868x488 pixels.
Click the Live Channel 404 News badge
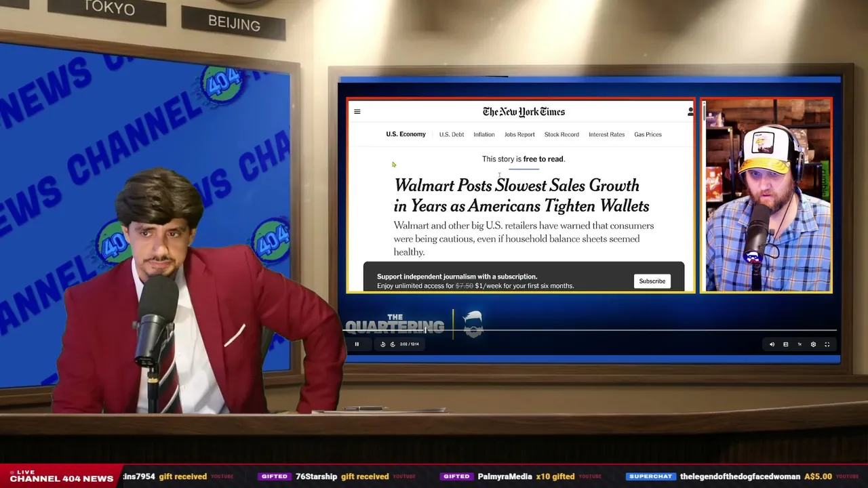61,476
